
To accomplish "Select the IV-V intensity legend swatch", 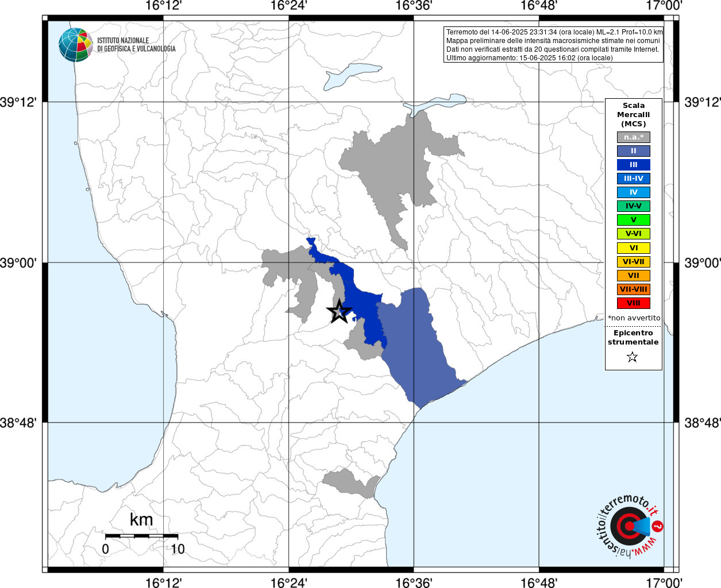I will click(634, 206).
